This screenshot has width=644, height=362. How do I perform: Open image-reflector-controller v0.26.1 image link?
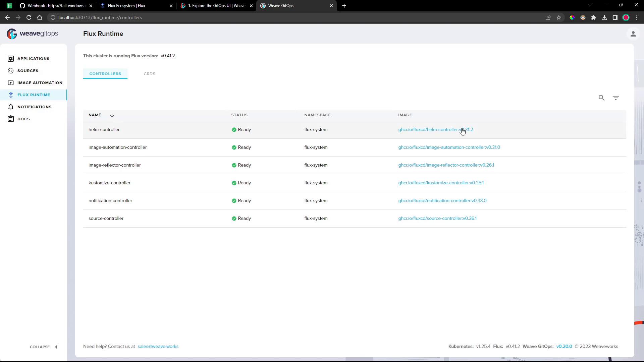(x=446, y=165)
